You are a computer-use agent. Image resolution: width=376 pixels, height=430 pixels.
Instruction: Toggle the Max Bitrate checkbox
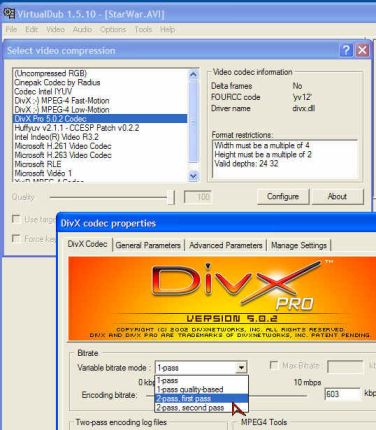274,365
